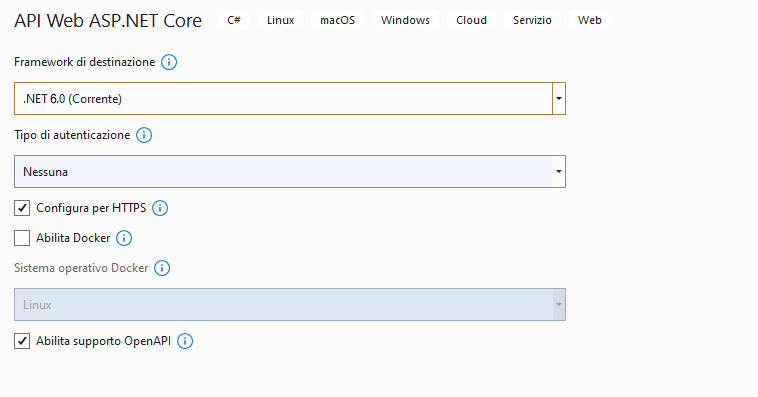The height and width of the screenshot is (397, 758).
Task: Open the disabled Linux Docker OS dropdown
Action: 290,305
